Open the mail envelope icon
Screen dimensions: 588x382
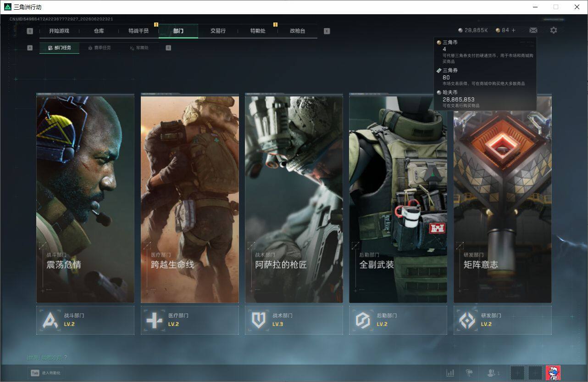tap(533, 30)
